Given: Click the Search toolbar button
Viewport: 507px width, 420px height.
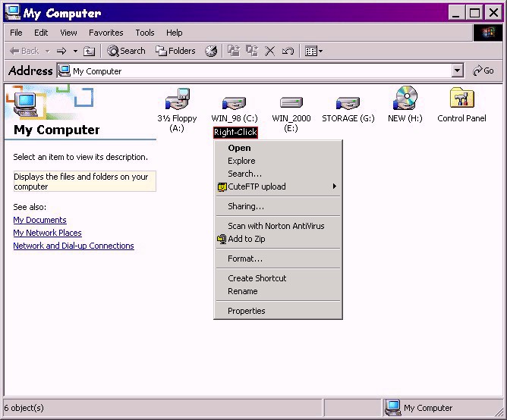Looking at the screenshot, I should (126, 51).
